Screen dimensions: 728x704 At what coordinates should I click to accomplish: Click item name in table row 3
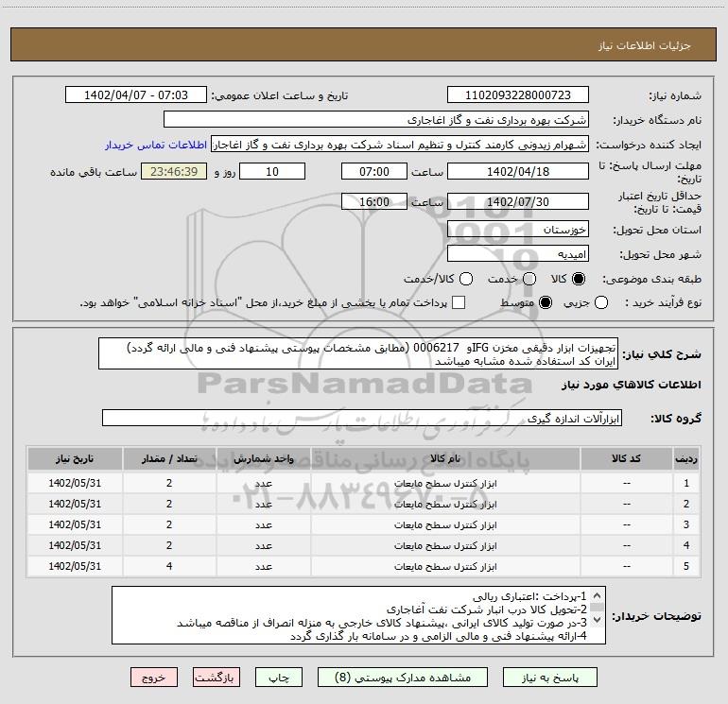[445, 524]
